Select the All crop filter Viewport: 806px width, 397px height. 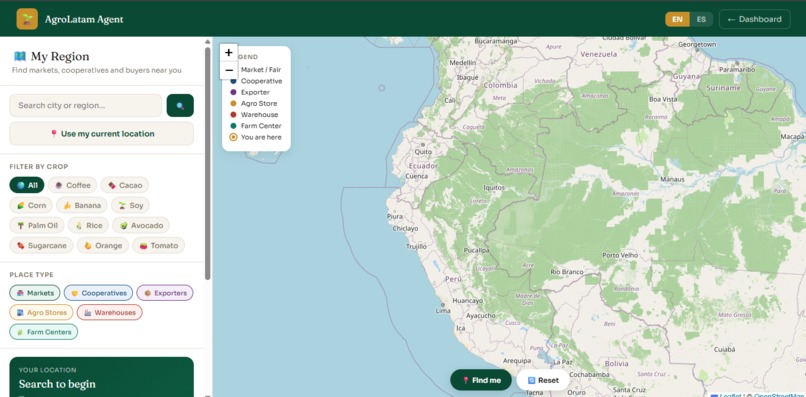tap(27, 185)
